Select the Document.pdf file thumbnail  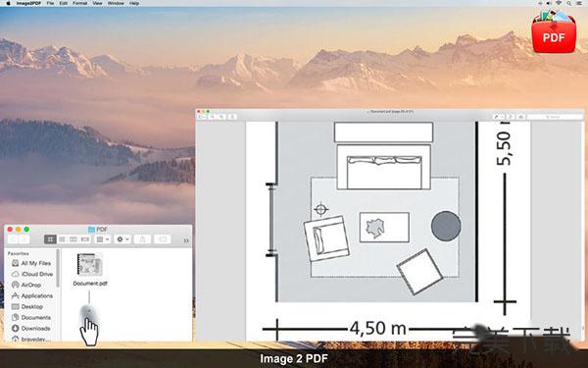click(x=89, y=264)
